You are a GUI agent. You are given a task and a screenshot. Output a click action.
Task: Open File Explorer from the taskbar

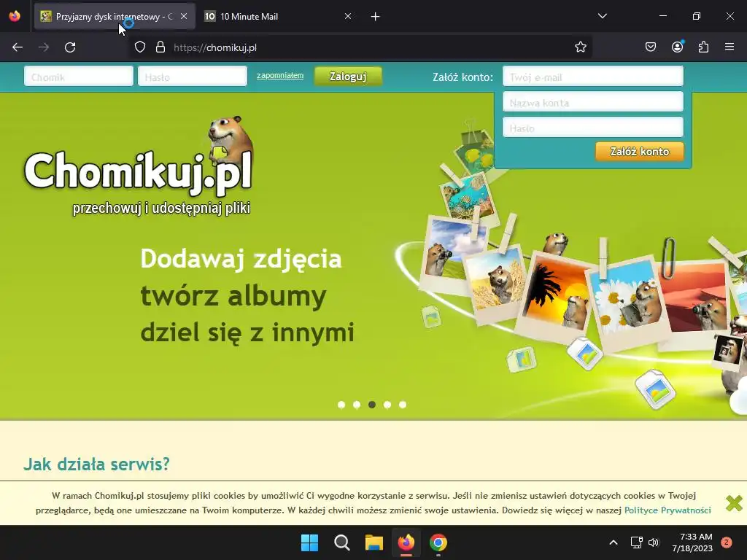[374, 542]
